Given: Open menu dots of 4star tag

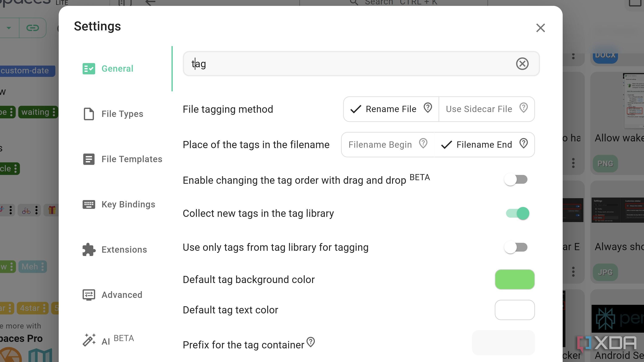Looking at the screenshot, I should click(44, 308).
